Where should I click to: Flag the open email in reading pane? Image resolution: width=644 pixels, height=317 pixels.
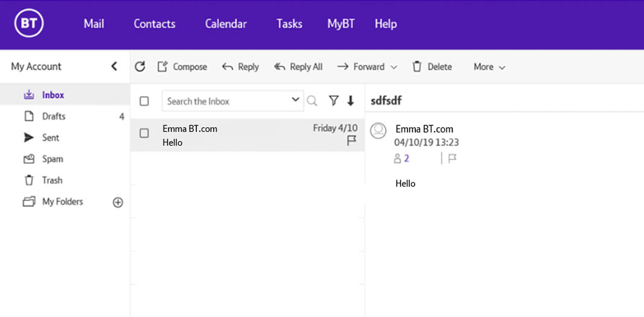coord(452,158)
